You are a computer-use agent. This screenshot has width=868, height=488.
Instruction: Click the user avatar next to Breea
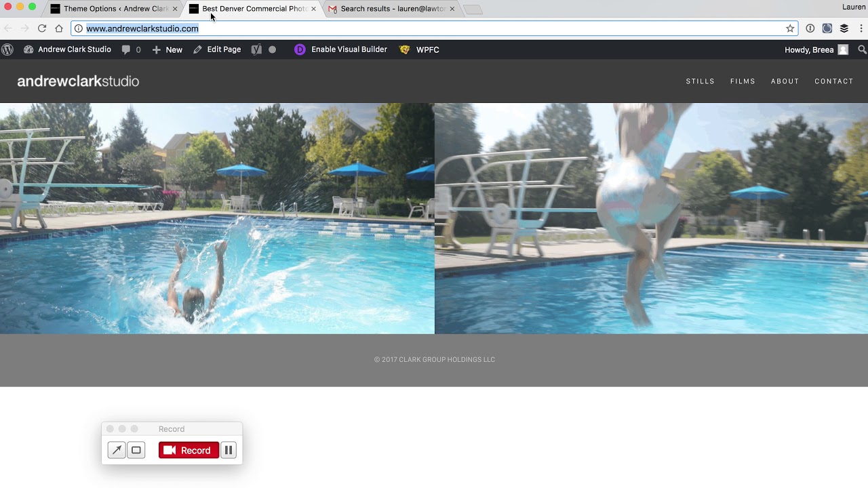click(x=843, y=49)
